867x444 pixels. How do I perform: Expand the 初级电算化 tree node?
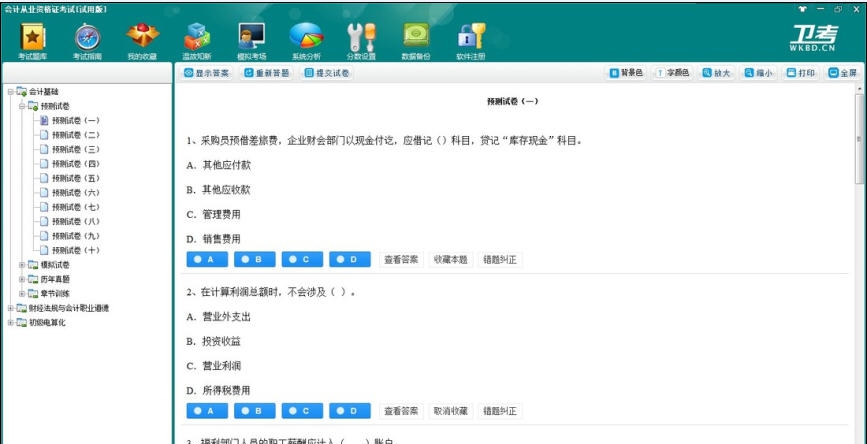point(11,322)
